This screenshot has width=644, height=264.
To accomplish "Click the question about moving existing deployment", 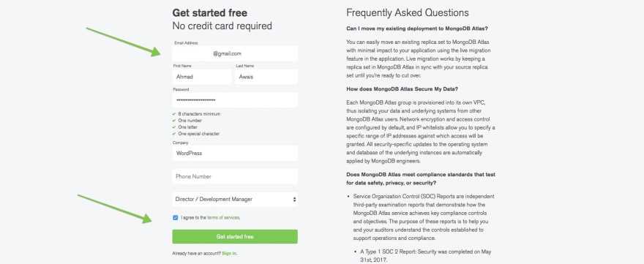I will (417, 29).
